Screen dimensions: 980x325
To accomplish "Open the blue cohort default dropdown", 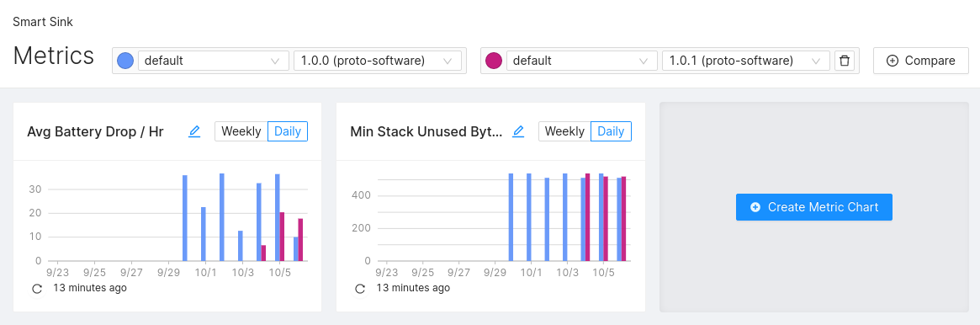I will pyautogui.click(x=213, y=61).
